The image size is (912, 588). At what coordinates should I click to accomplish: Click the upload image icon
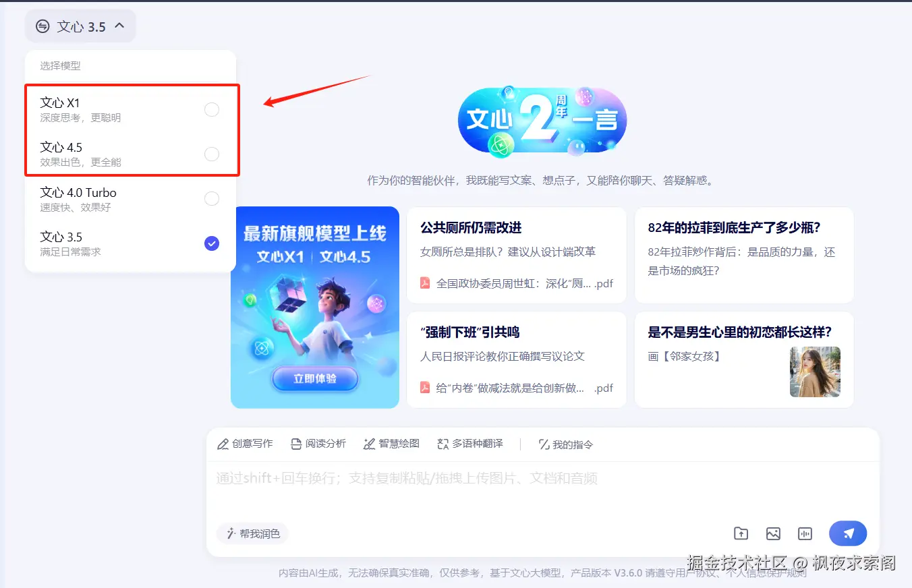tap(773, 533)
